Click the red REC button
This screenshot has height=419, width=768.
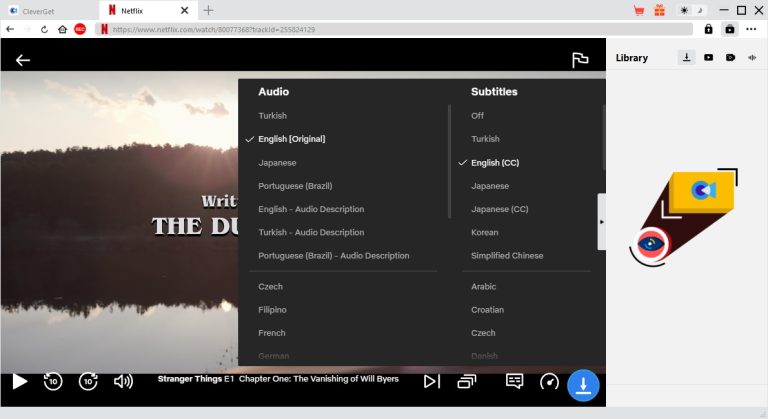80,29
